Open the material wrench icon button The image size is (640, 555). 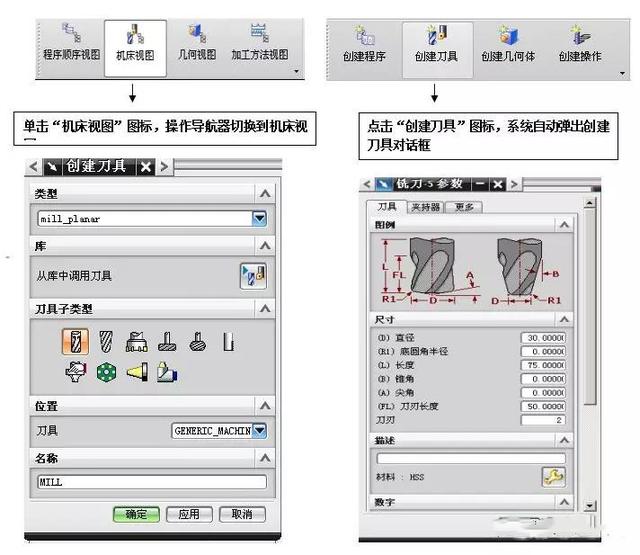pos(553,477)
